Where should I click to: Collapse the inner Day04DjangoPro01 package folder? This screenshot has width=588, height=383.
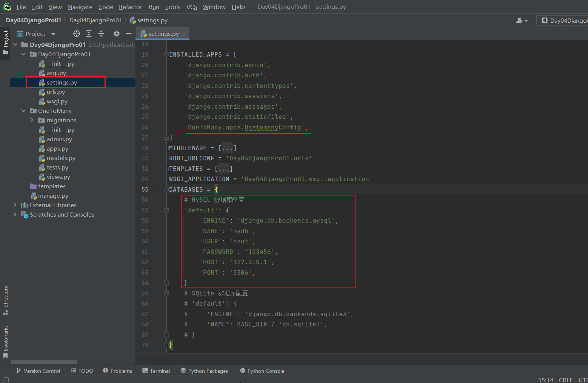coord(23,54)
